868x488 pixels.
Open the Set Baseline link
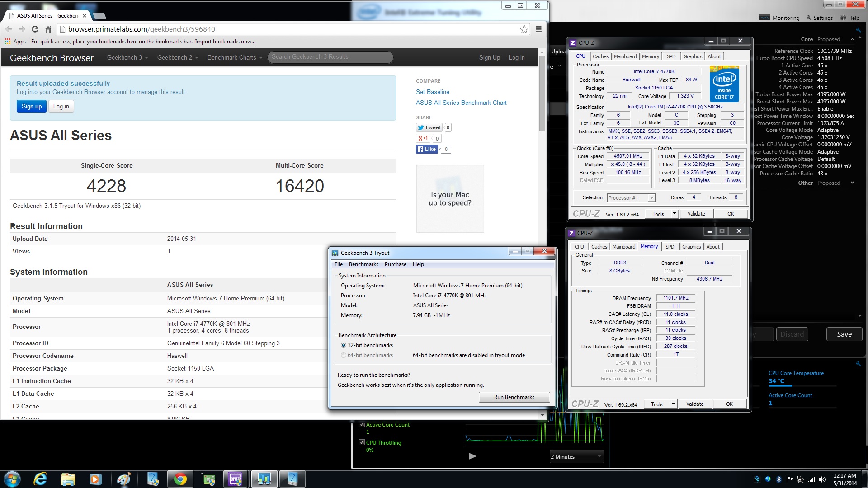click(x=433, y=92)
